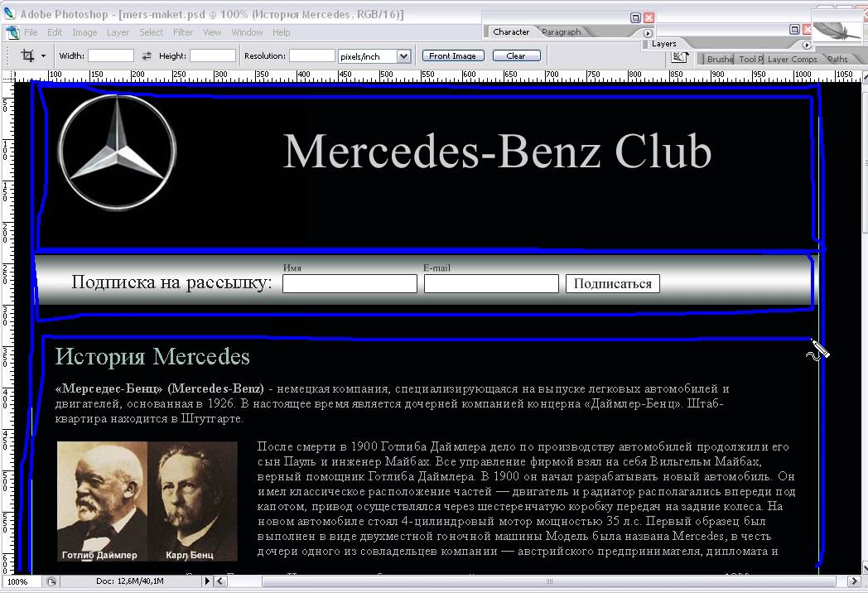
Task: Click the horizontal scrollbar left arrow
Action: (220, 581)
